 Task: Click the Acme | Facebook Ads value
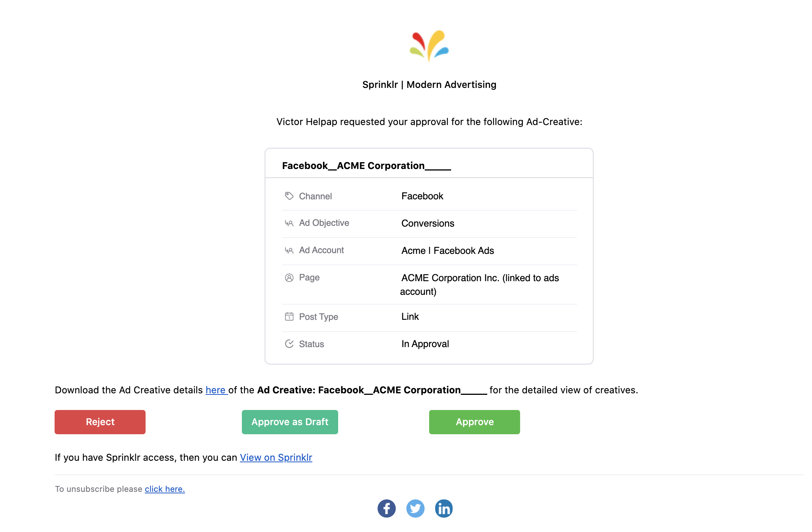448,250
